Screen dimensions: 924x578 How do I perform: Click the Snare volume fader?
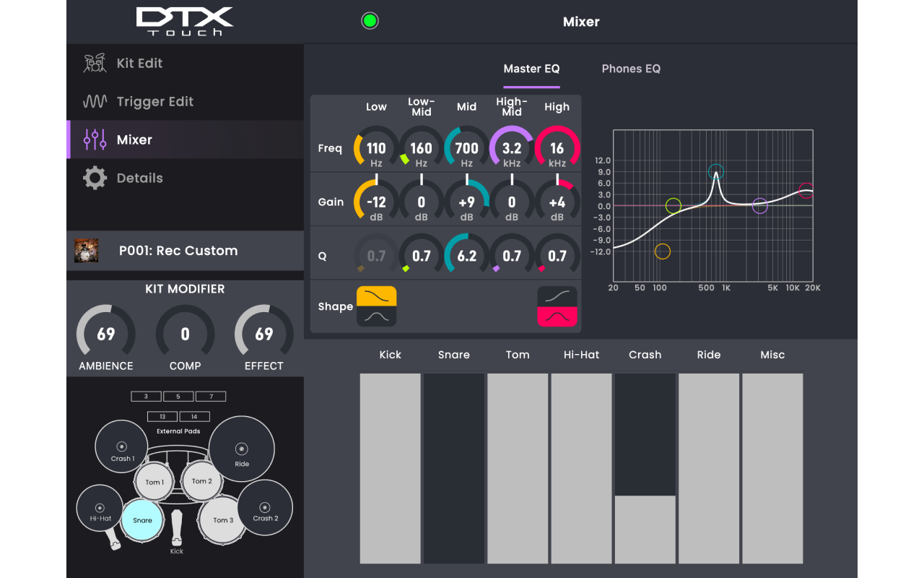454,468
